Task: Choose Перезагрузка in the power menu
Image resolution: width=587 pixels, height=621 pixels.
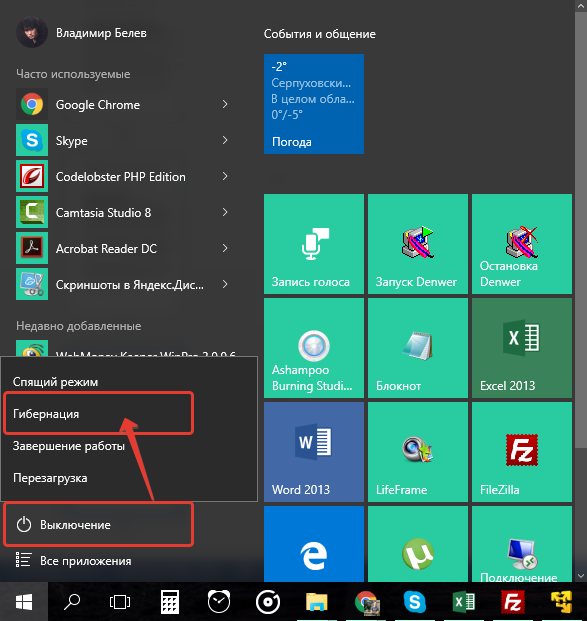Action: [x=98, y=478]
